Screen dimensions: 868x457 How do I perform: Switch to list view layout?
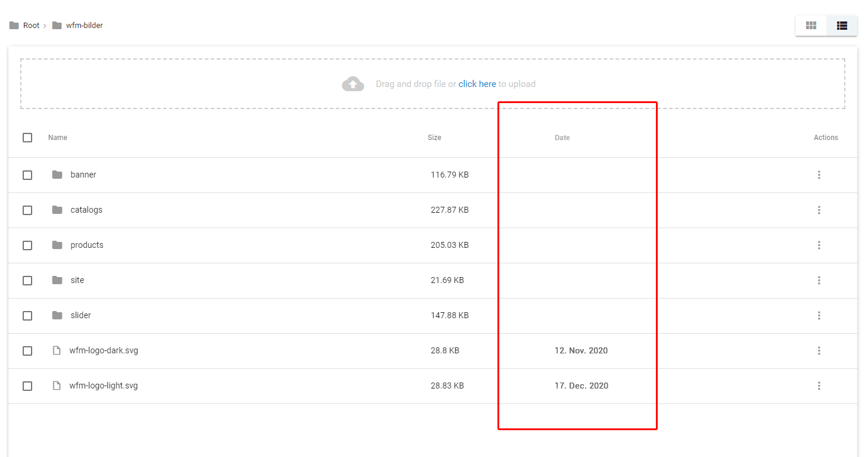842,26
